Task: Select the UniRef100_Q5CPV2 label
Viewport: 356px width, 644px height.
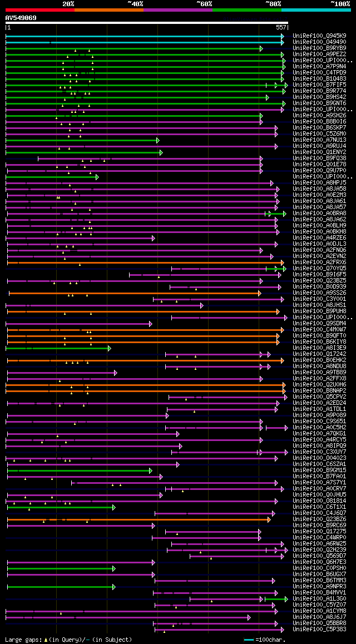Action: click(319, 397)
